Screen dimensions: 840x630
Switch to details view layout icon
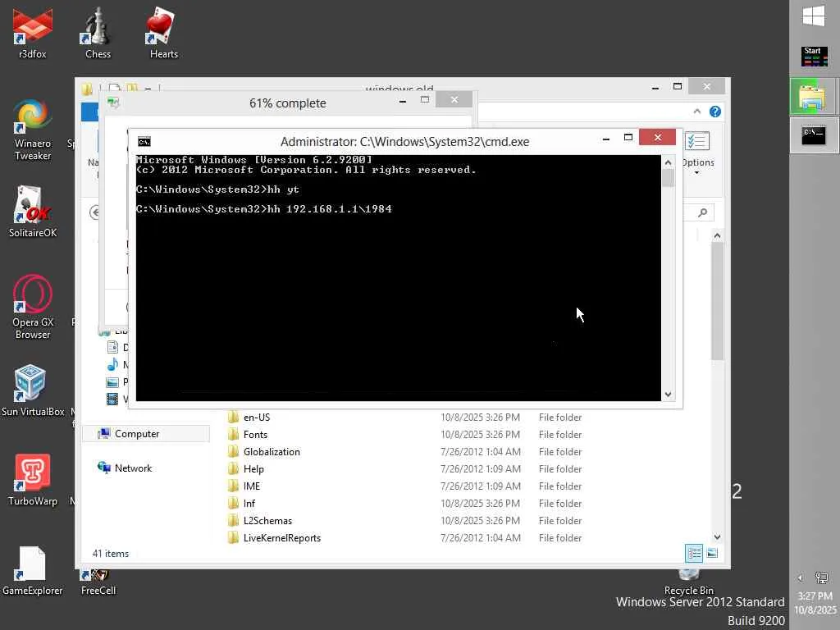(694, 553)
